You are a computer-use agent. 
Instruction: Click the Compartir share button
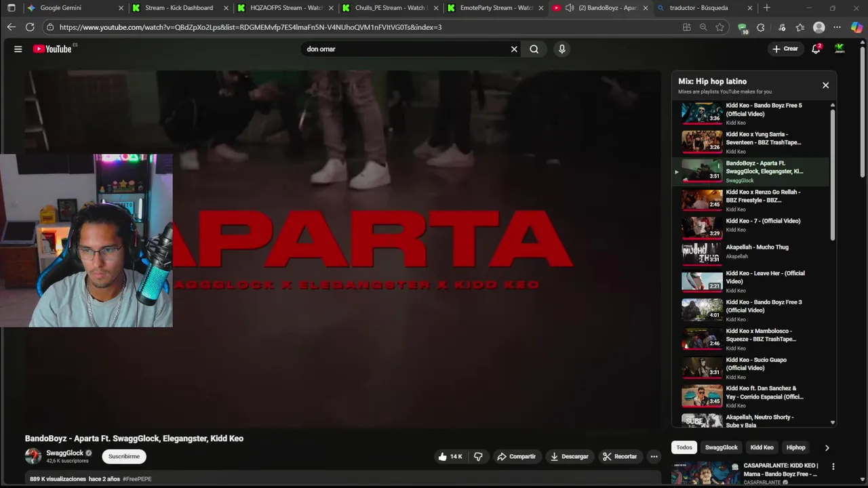pyautogui.click(x=517, y=456)
